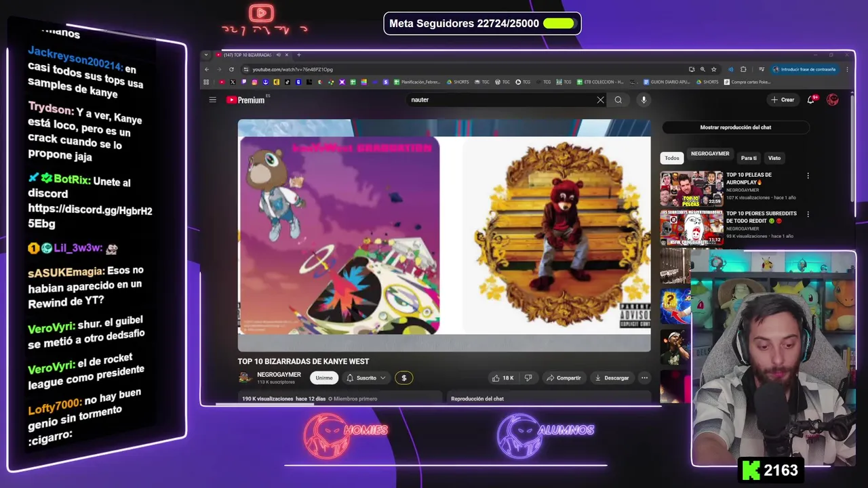Open more actions menu under the video
Screen dimensions: 868x488
coord(644,378)
